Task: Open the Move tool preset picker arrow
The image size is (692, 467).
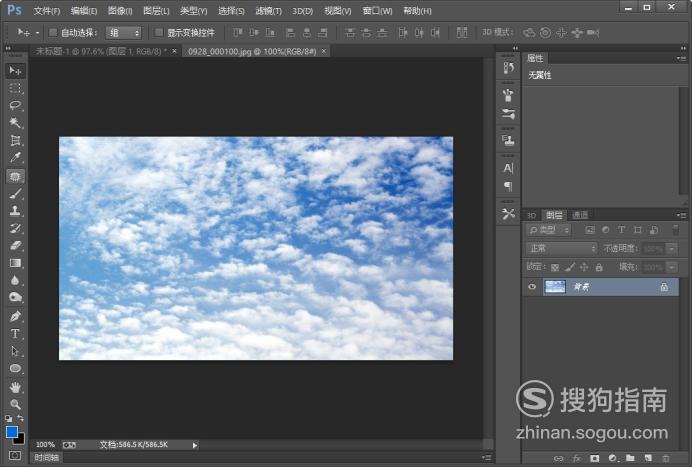Action: (38, 33)
